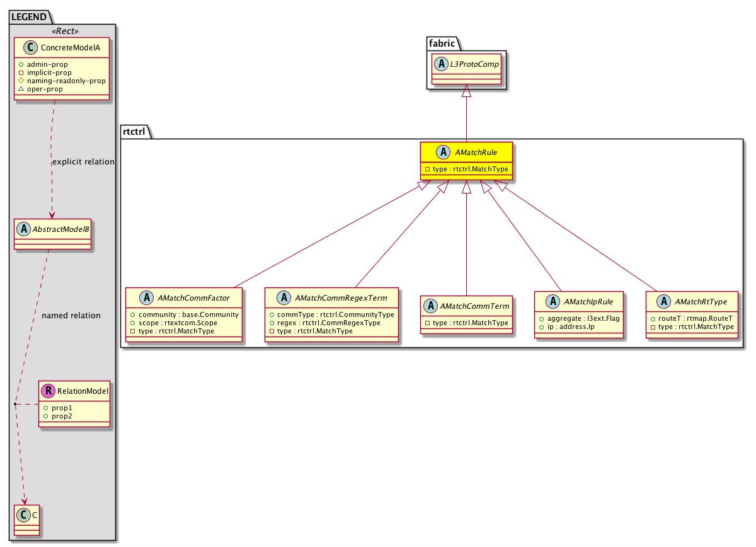Screen dimensions: 756x547
Task: Click the "named relation" label
Action: [x=71, y=315]
